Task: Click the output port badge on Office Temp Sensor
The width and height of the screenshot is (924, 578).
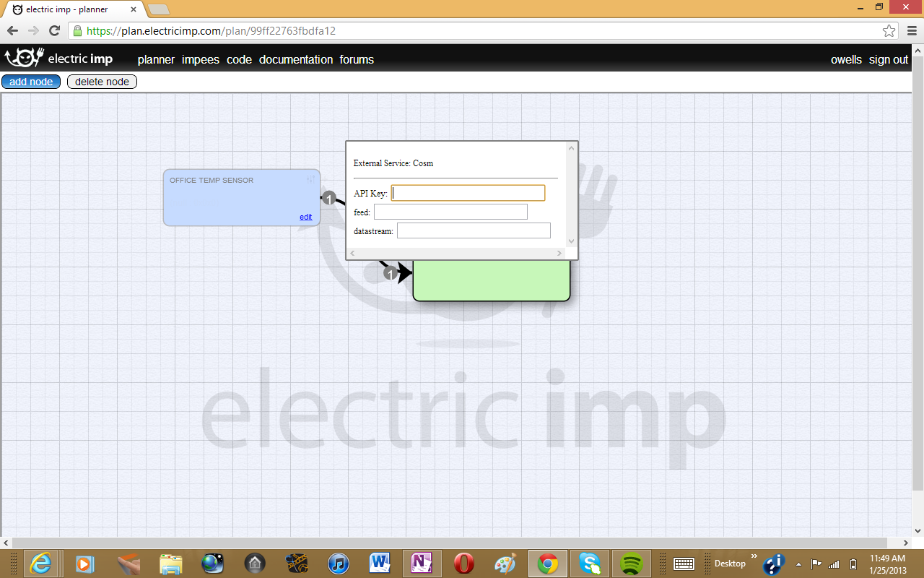Action: (x=329, y=198)
